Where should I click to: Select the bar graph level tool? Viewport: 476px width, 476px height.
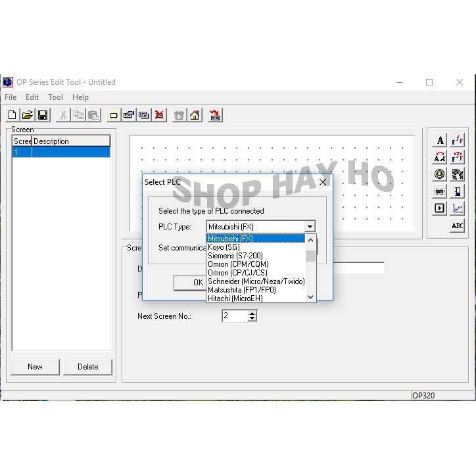tap(457, 191)
